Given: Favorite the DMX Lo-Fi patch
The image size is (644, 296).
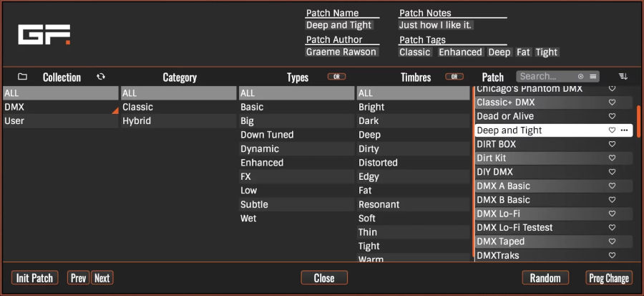Looking at the screenshot, I should [612, 214].
